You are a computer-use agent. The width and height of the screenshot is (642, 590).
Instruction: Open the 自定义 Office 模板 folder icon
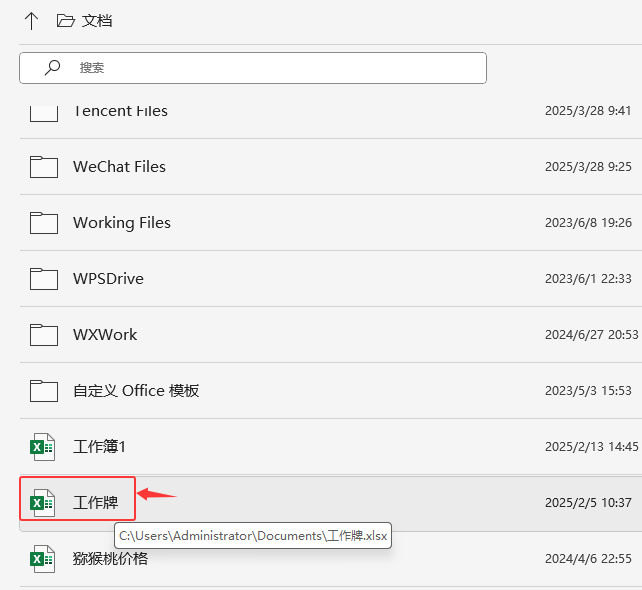click(44, 391)
